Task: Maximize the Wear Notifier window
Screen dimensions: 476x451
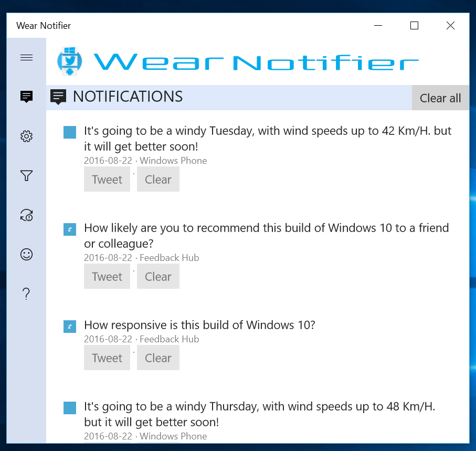Action: [415, 26]
